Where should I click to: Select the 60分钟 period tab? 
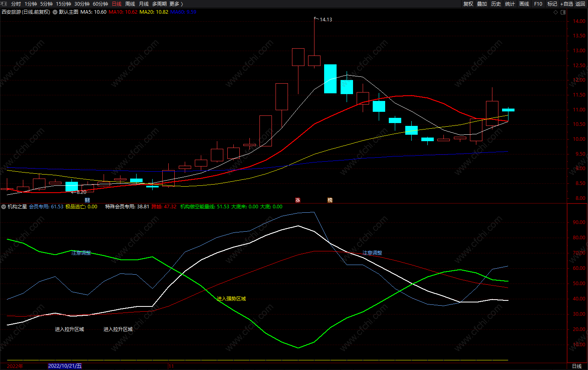[x=100, y=4]
